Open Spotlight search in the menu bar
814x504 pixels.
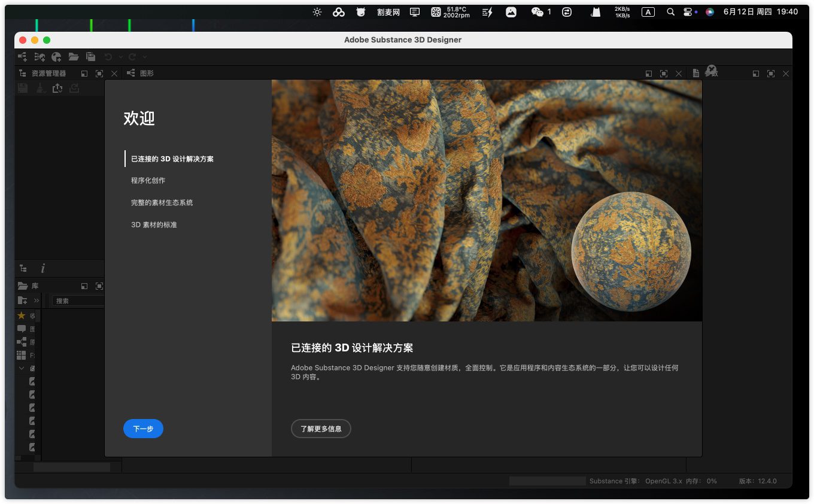click(671, 11)
